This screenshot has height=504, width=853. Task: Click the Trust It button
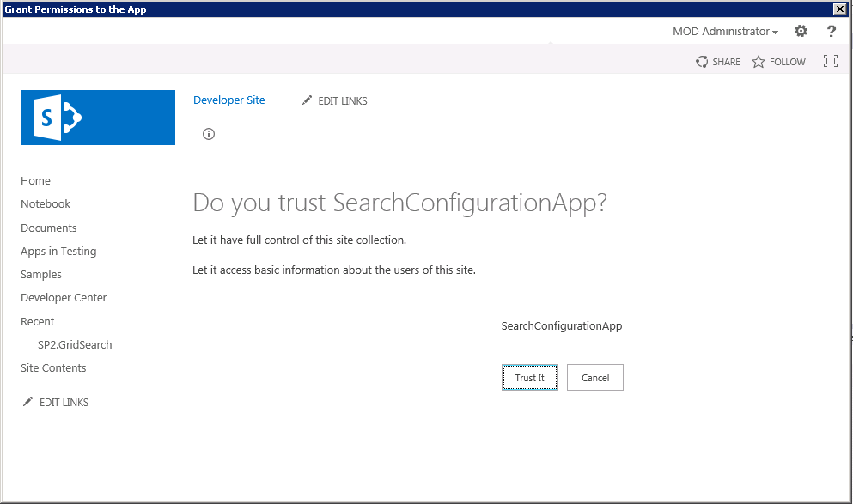530,377
